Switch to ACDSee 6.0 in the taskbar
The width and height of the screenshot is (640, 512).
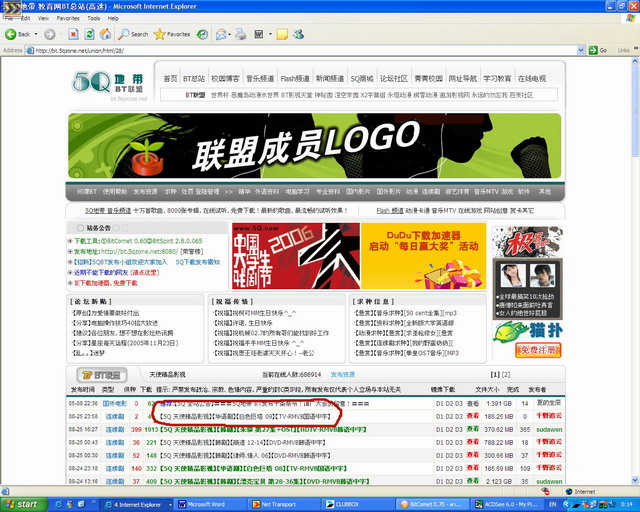506,504
